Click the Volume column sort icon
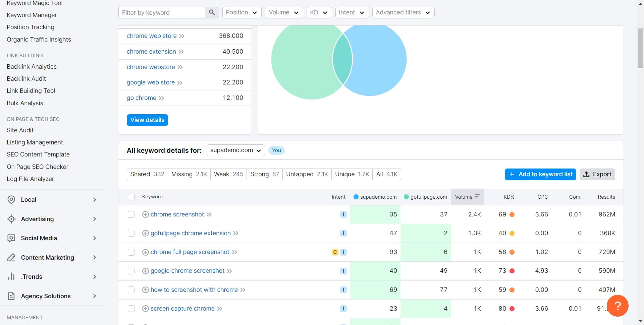This screenshot has height=325, width=644. (478, 197)
